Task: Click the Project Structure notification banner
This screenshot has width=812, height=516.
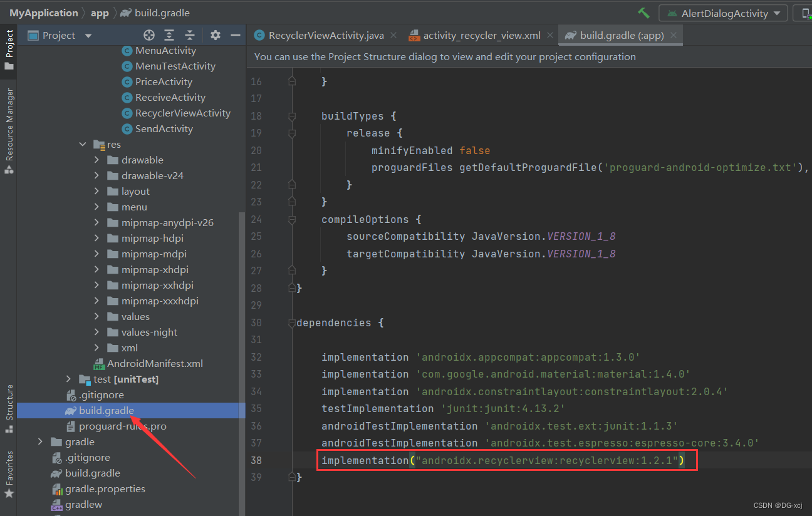Action: pyautogui.click(x=529, y=57)
